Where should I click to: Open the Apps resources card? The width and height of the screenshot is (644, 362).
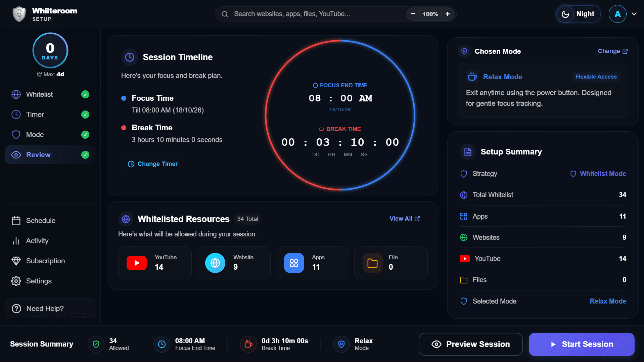coord(312,263)
